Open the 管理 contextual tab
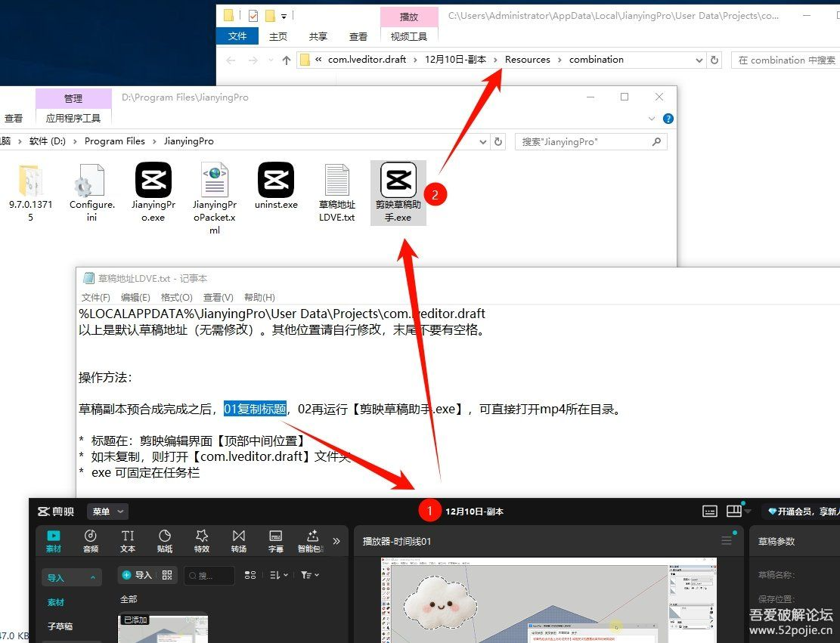 pos(73,98)
